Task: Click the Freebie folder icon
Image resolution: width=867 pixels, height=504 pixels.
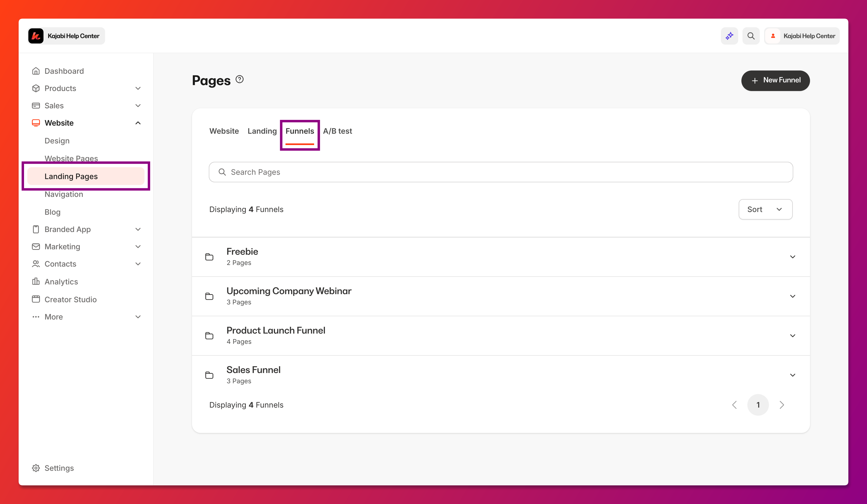Action: coord(209,257)
